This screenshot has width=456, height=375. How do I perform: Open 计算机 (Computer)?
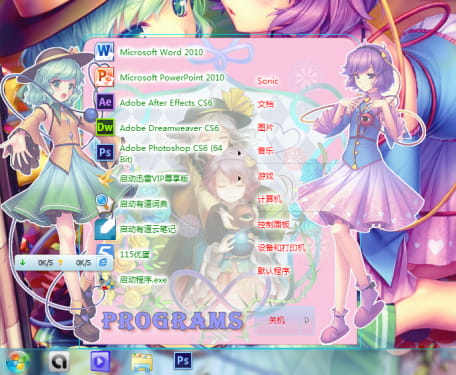(x=270, y=199)
